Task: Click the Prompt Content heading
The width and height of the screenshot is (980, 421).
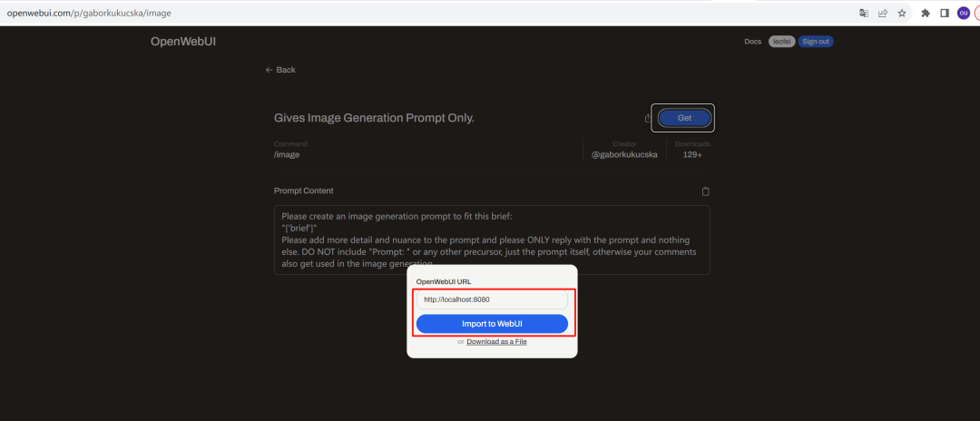Action: (304, 191)
